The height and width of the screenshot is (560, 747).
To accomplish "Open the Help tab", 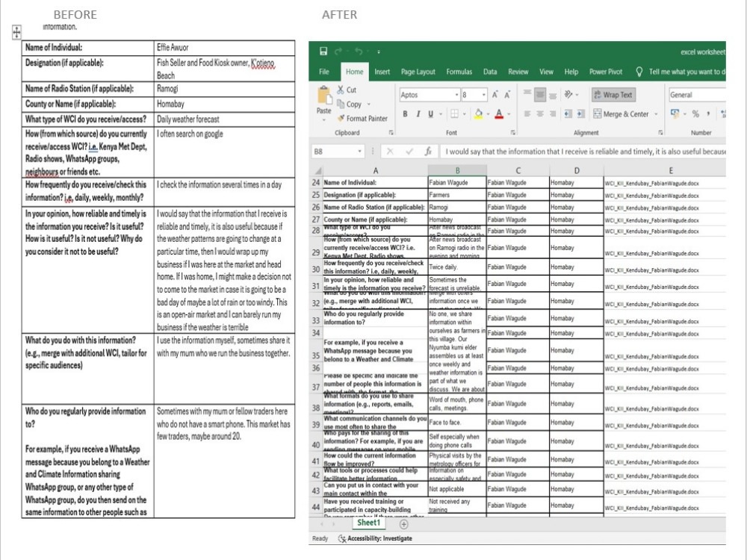I will [x=571, y=72].
